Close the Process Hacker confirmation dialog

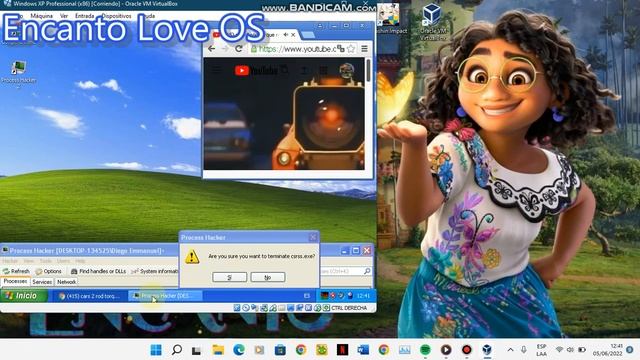tap(313, 237)
